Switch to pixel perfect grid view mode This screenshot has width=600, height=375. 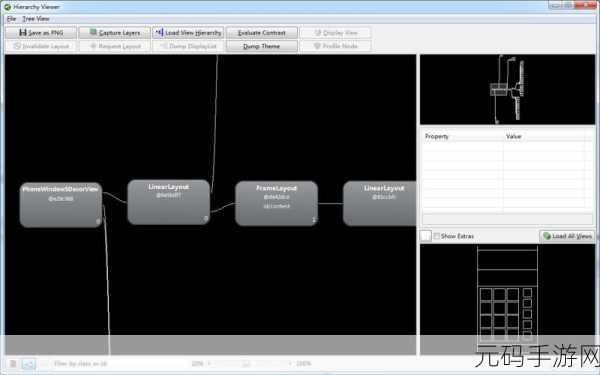(45, 363)
